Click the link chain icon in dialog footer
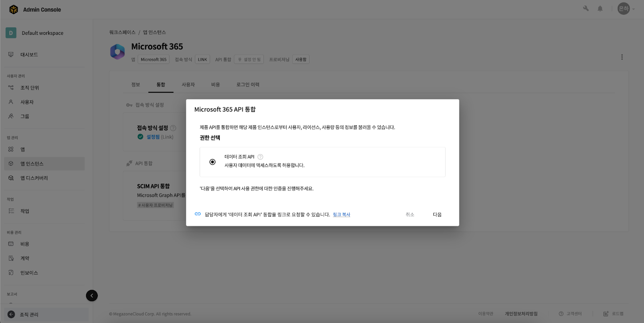This screenshot has width=644, height=323. (198, 214)
